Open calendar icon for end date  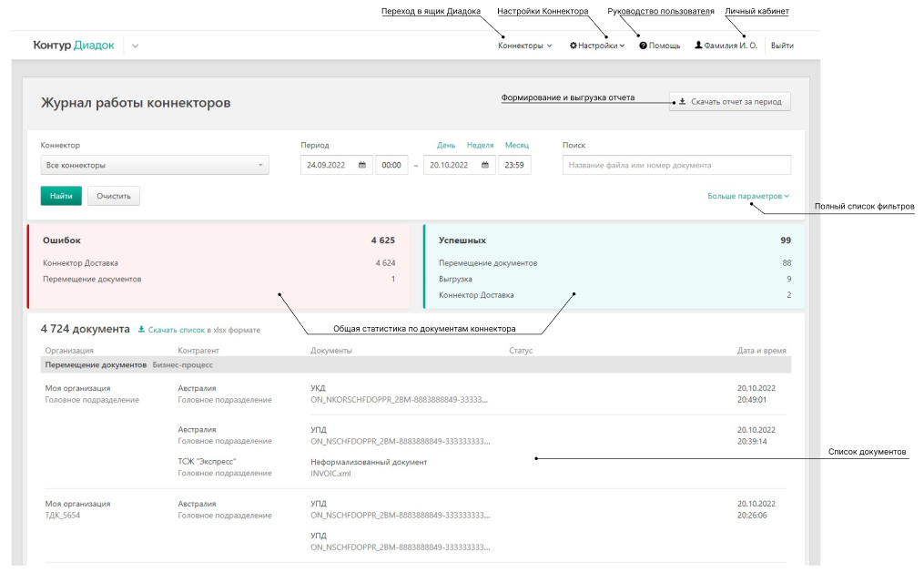tap(485, 165)
